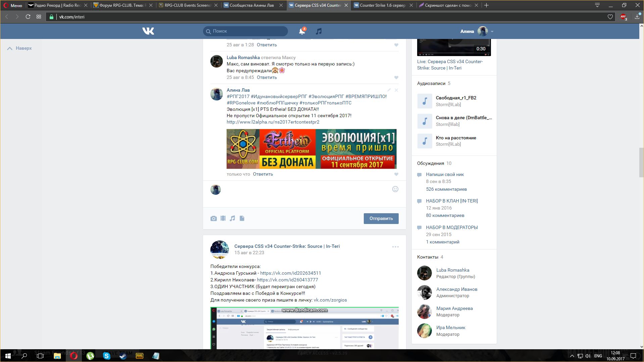Click the VK search field
The height and width of the screenshot is (362, 644).
pyautogui.click(x=245, y=31)
